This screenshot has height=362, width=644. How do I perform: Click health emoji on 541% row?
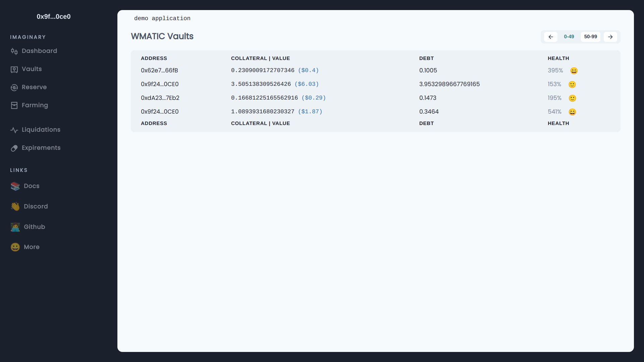[572, 112]
